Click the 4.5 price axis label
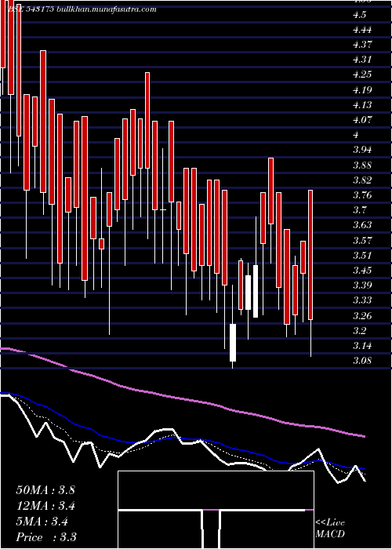 (x=360, y=15)
